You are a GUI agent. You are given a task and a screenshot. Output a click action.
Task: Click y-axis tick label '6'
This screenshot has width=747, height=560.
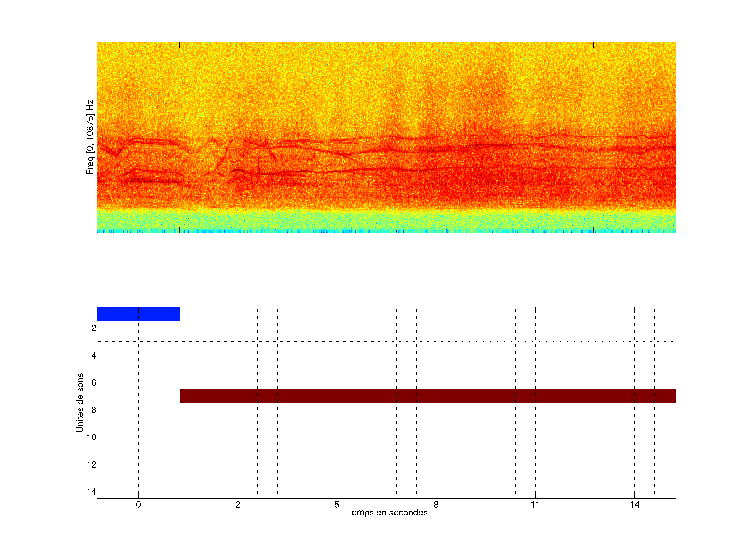tap(94, 383)
